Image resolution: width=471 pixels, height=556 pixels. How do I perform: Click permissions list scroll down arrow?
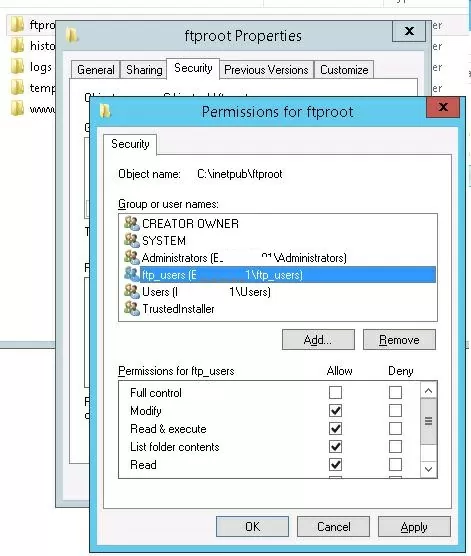point(428,469)
